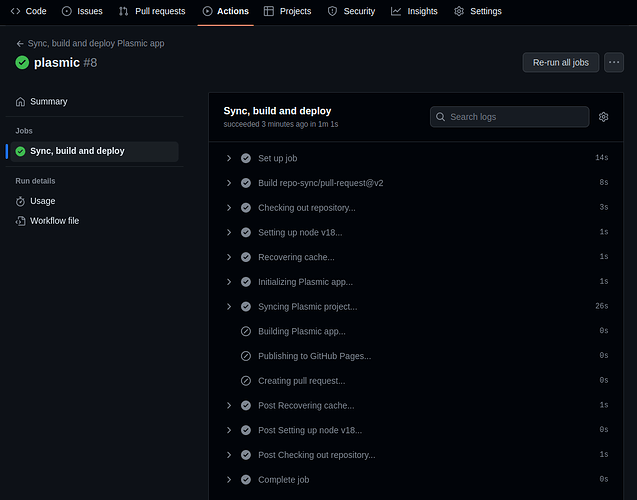Click the back arrow to workflow runs

click(x=20, y=44)
